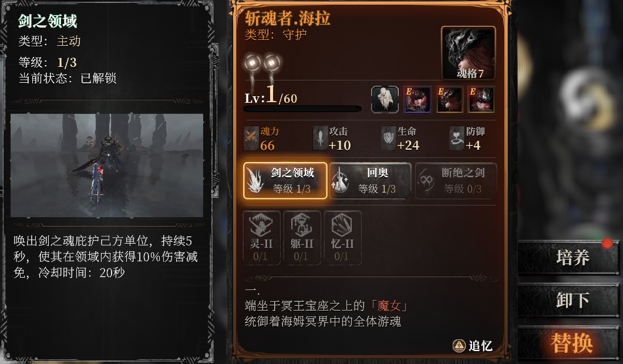Click the 魂格7 character portrait
Viewport: 623px width, 364px height.
469,53
